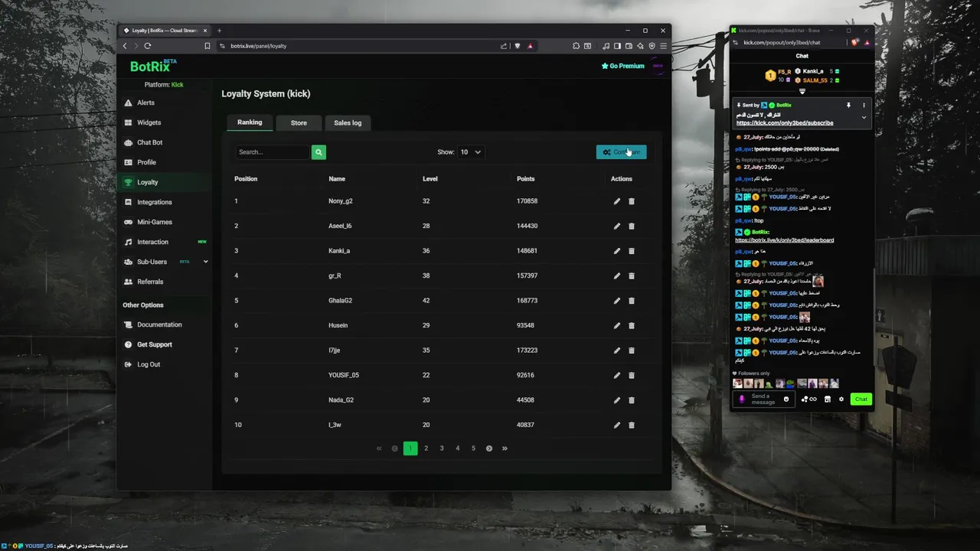Screen dimensions: 980x551
Task: Expand the Sub-Users submenu arrow
Action: pyautogui.click(x=205, y=262)
